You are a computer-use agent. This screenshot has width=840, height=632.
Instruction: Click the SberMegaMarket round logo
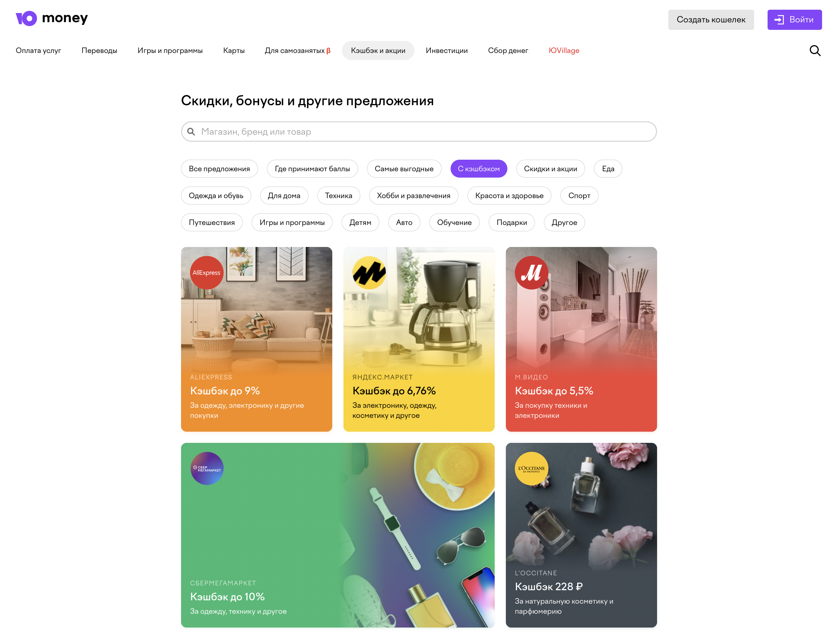point(206,468)
